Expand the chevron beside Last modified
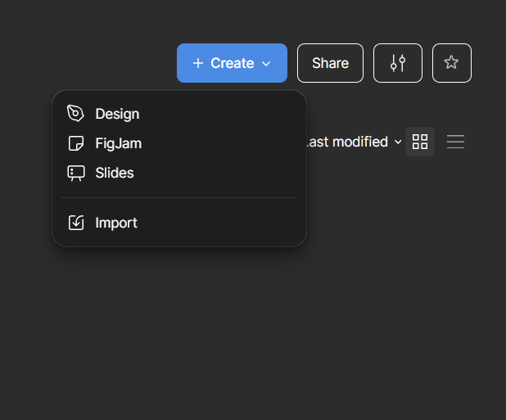 click(398, 142)
